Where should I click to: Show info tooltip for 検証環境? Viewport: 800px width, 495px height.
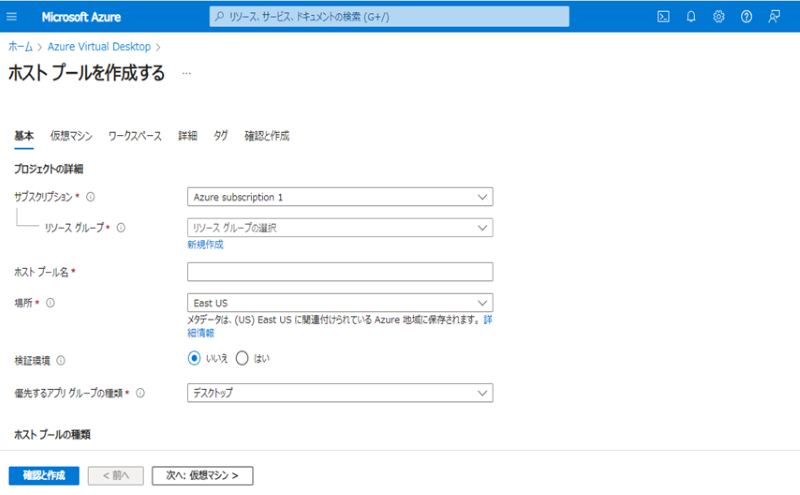(61, 361)
